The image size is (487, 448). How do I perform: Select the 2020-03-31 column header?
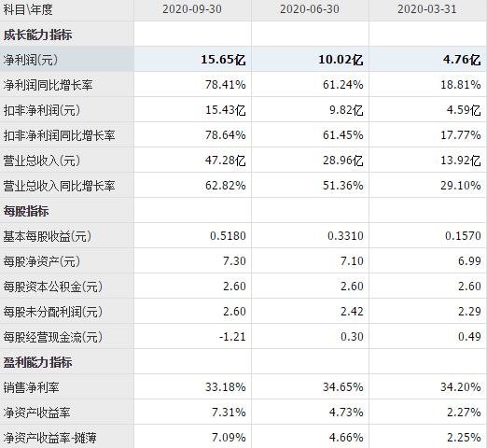click(427, 9)
